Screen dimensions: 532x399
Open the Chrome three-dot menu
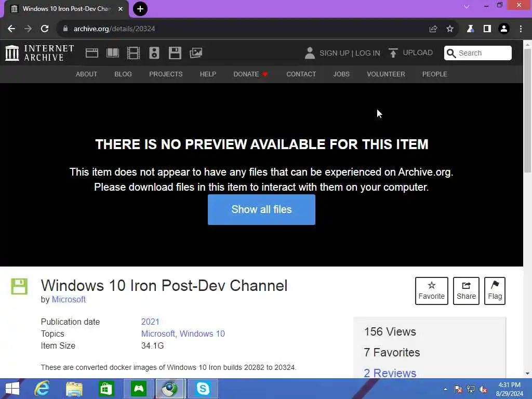[x=521, y=29]
